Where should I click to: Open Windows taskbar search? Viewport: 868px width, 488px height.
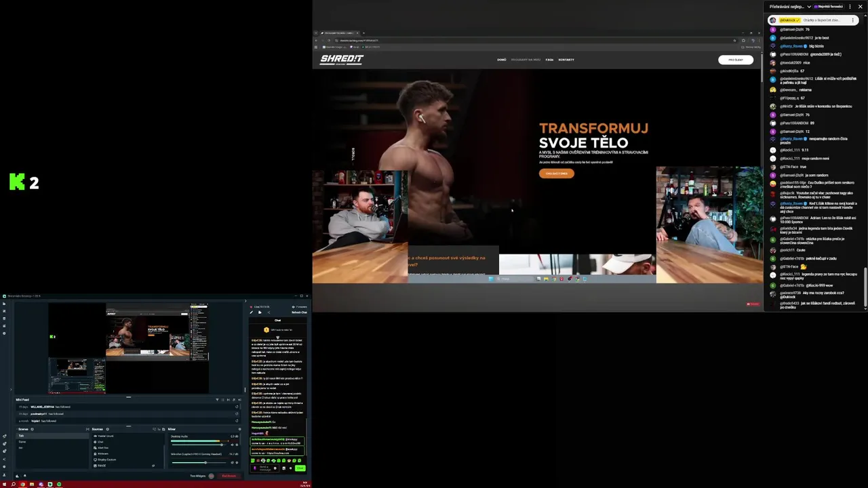[x=13, y=485]
